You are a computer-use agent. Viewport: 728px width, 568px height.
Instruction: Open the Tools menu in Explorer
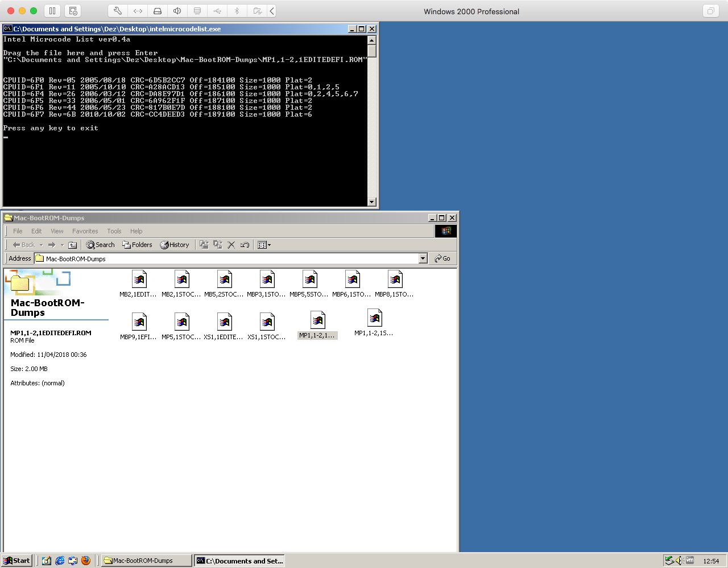point(114,231)
